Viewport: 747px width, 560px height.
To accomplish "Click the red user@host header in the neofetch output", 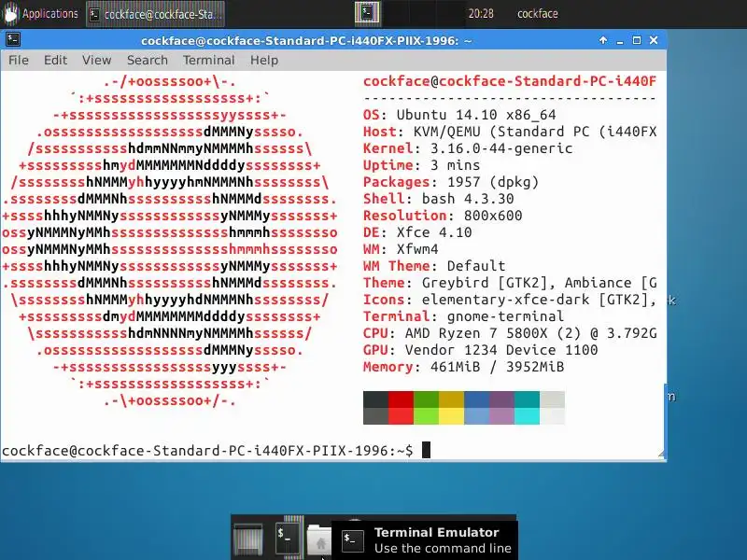I will (x=510, y=81).
